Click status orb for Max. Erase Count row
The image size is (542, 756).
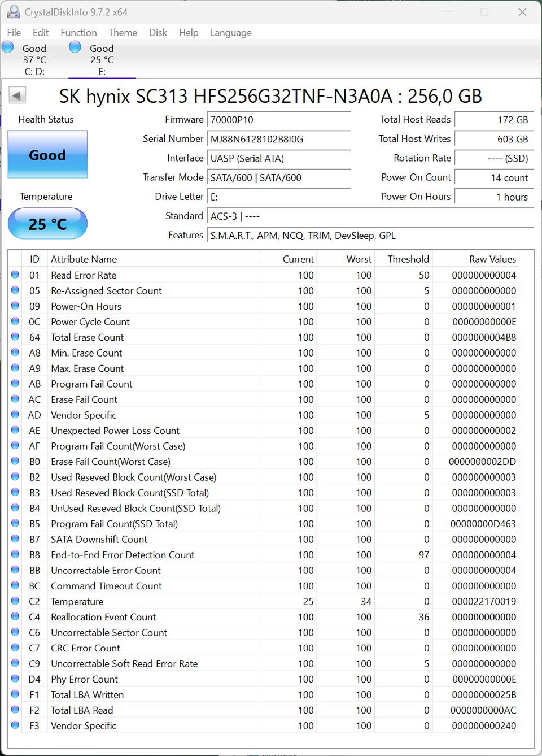[x=15, y=368]
